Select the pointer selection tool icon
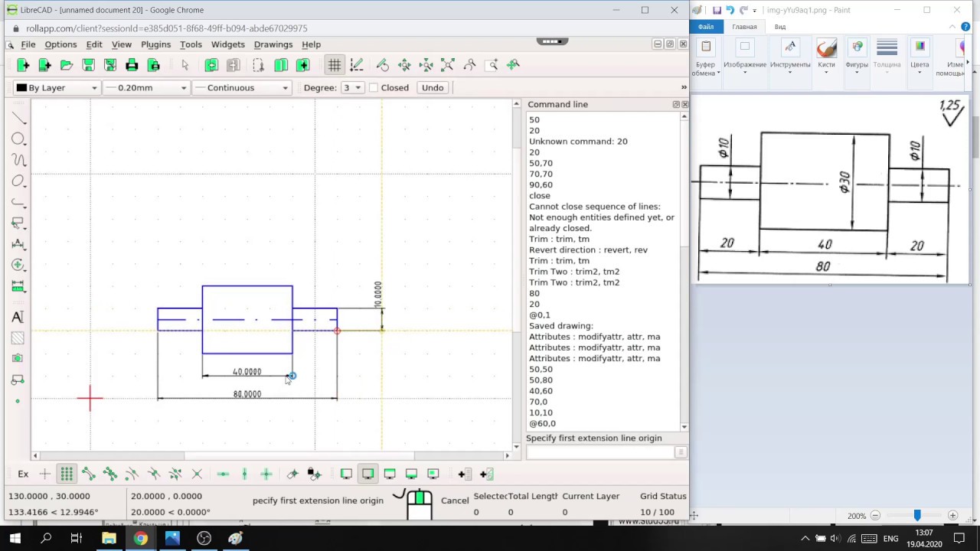Screen dimensions: 980x551 click(185, 65)
